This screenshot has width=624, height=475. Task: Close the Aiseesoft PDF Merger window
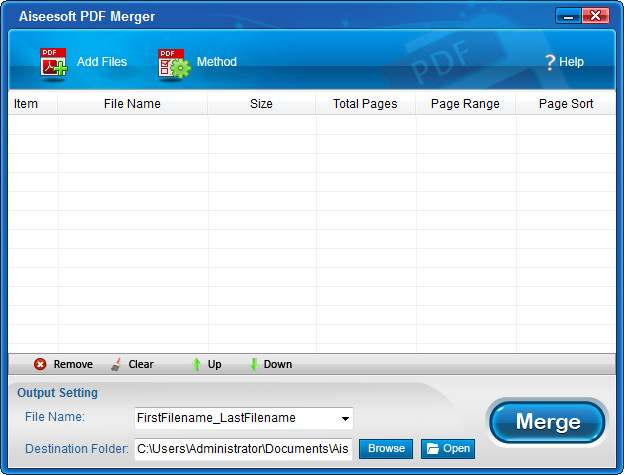(x=595, y=16)
